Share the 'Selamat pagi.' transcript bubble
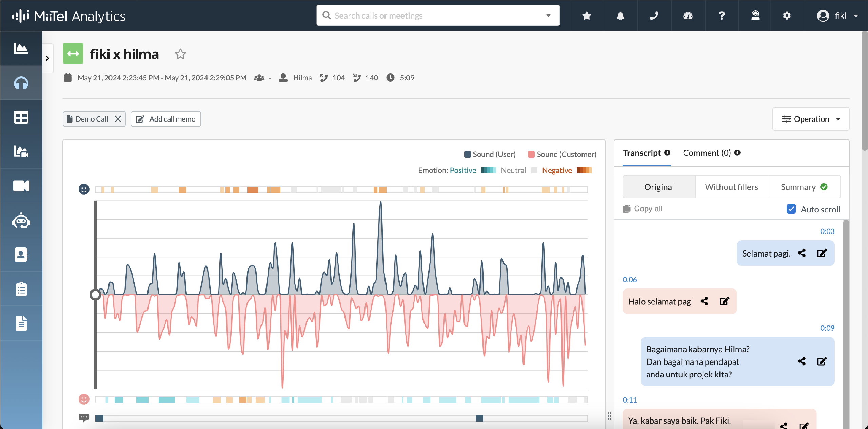 tap(802, 253)
